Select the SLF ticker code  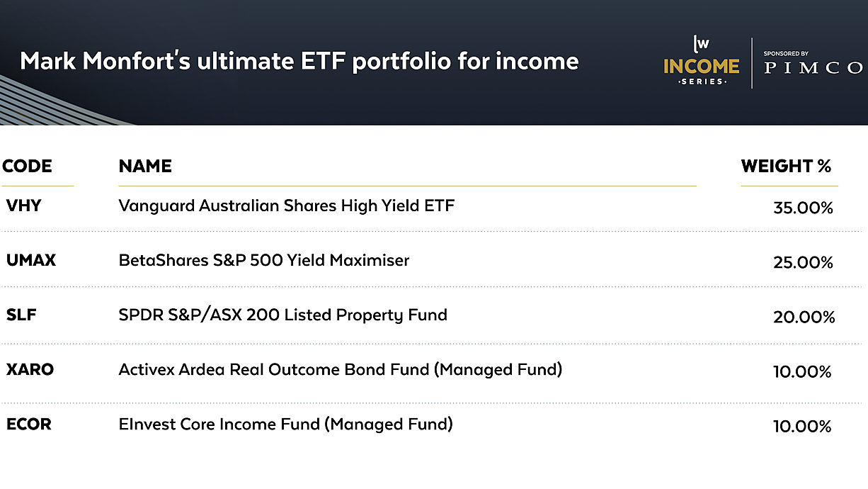tap(21, 315)
